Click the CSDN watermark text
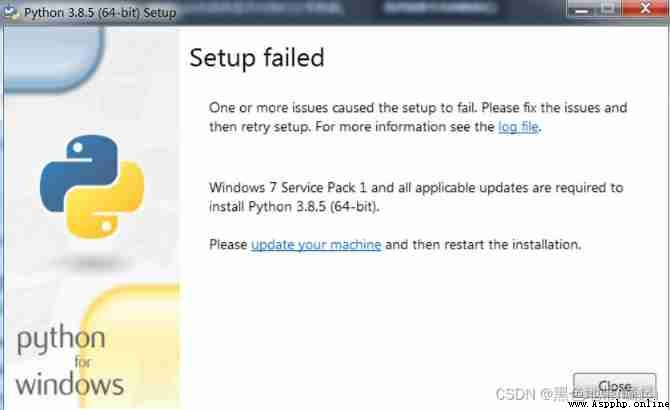This screenshot has height=410, width=670. tap(577, 393)
